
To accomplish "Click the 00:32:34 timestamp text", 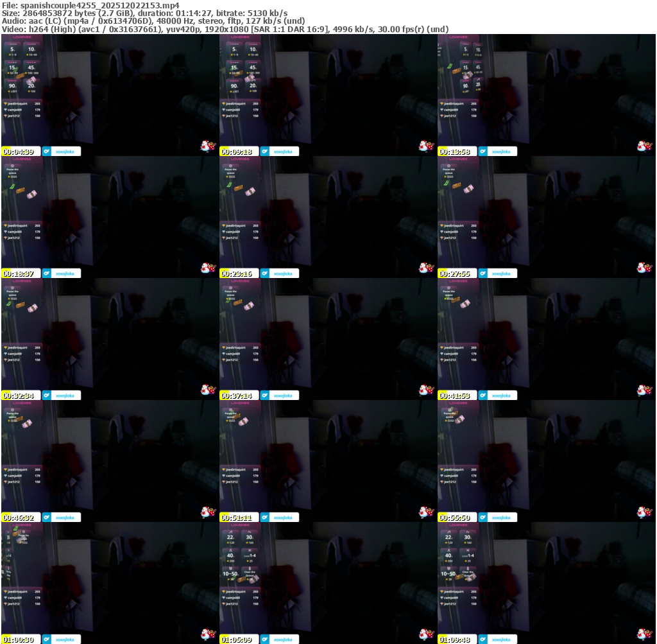I will pos(19,396).
